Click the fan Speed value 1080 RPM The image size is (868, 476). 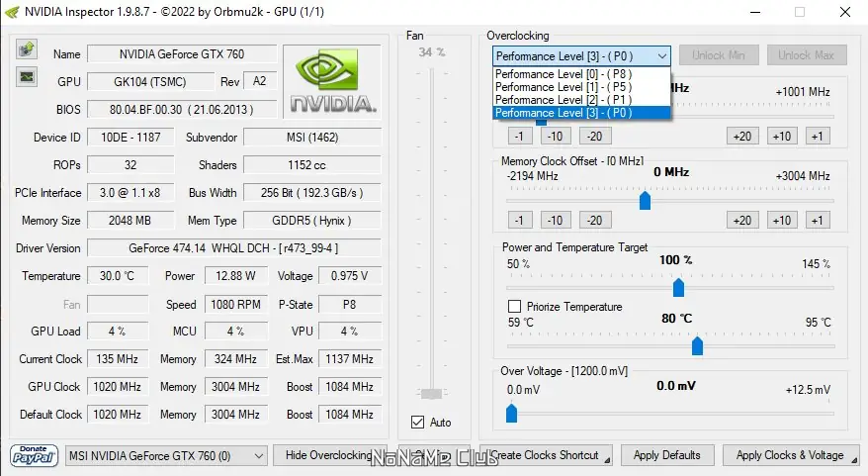(236, 305)
